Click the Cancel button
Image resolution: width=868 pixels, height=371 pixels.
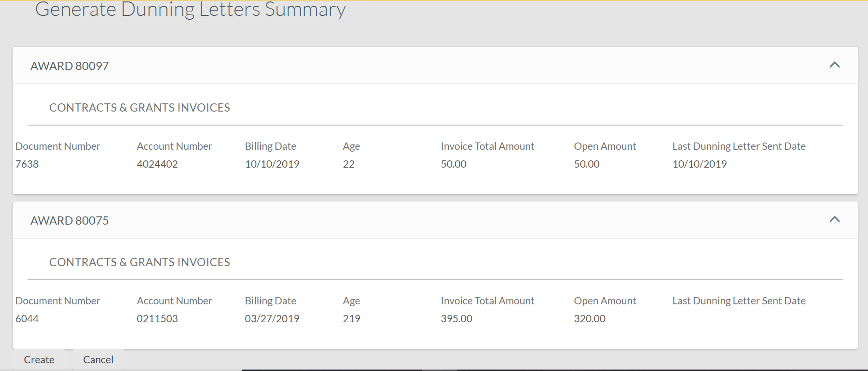coord(98,360)
